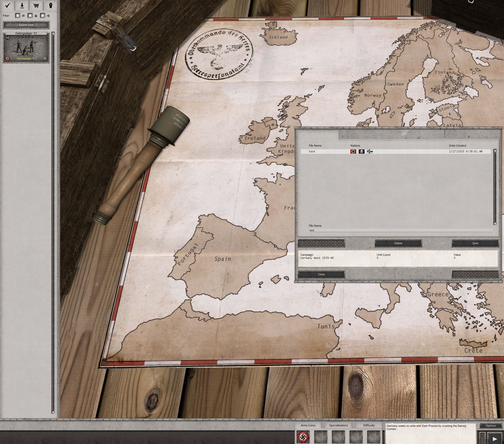Screen dimensions: 504x444
Task: Click the Close button in dialog
Action: click(321, 274)
